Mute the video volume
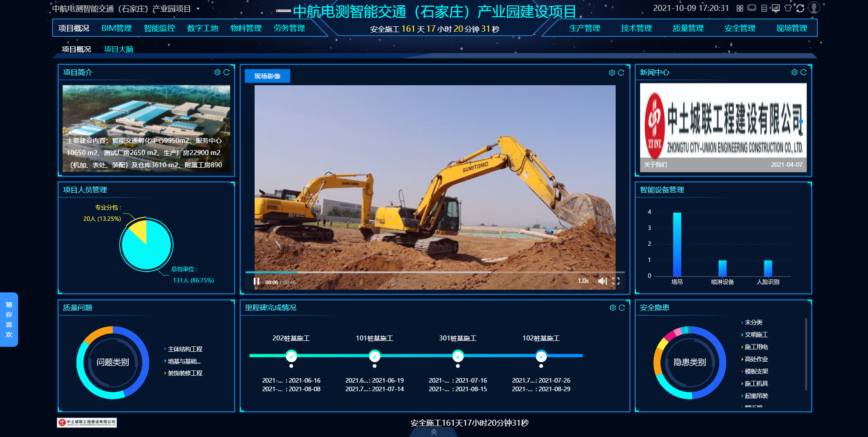 point(602,281)
